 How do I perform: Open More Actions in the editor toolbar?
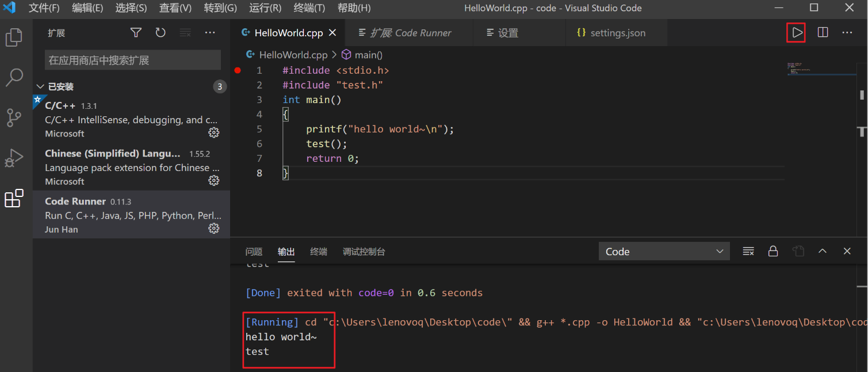[x=847, y=33]
